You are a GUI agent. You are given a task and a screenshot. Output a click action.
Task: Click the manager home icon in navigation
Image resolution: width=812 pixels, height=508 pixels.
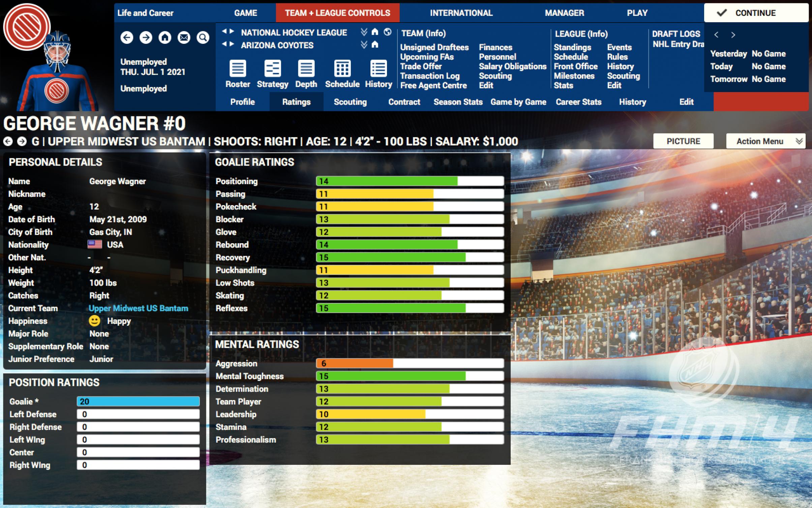165,37
